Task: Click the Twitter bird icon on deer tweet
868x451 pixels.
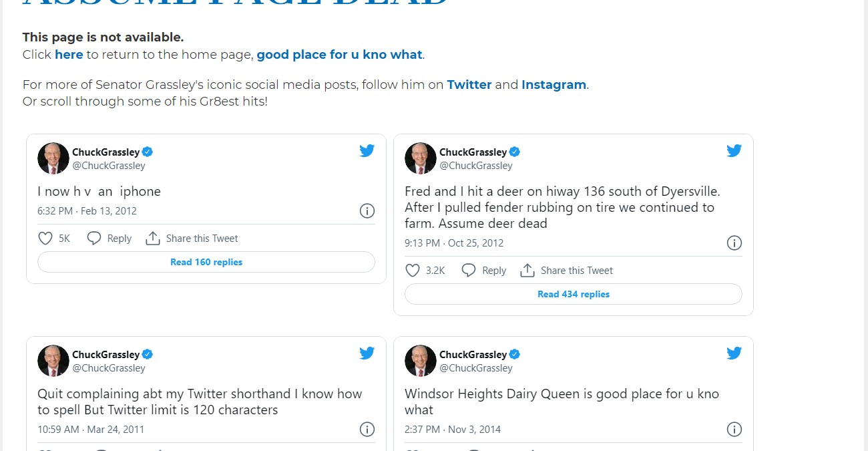Action: coord(734,151)
